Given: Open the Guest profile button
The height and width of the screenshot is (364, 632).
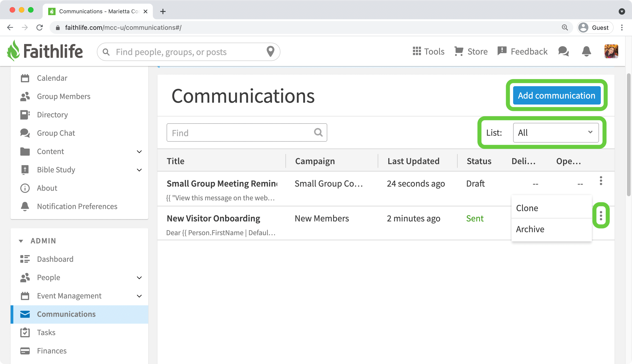Looking at the screenshot, I should tap(595, 28).
